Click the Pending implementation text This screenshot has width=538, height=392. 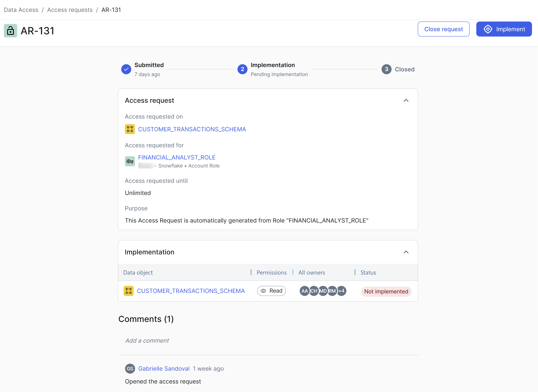(x=279, y=74)
